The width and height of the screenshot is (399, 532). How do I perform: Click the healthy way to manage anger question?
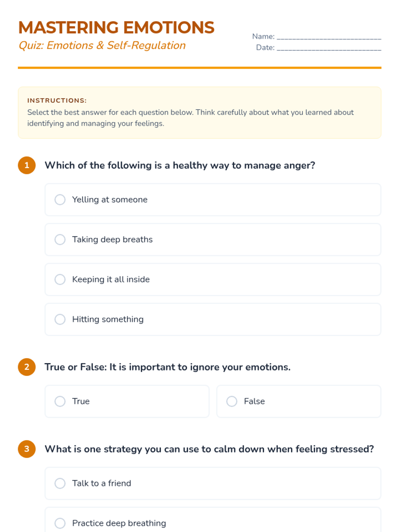coord(180,165)
